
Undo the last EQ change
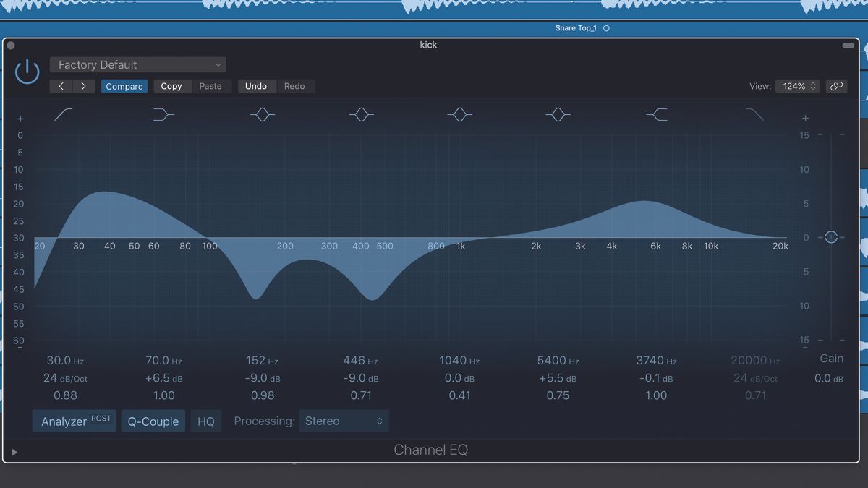coord(257,85)
